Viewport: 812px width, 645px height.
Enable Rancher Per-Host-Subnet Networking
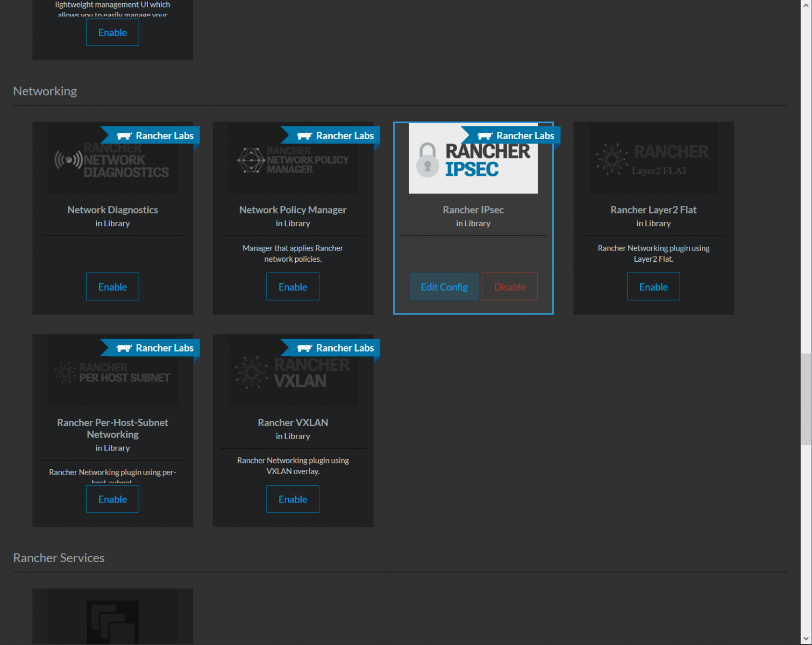(112, 499)
